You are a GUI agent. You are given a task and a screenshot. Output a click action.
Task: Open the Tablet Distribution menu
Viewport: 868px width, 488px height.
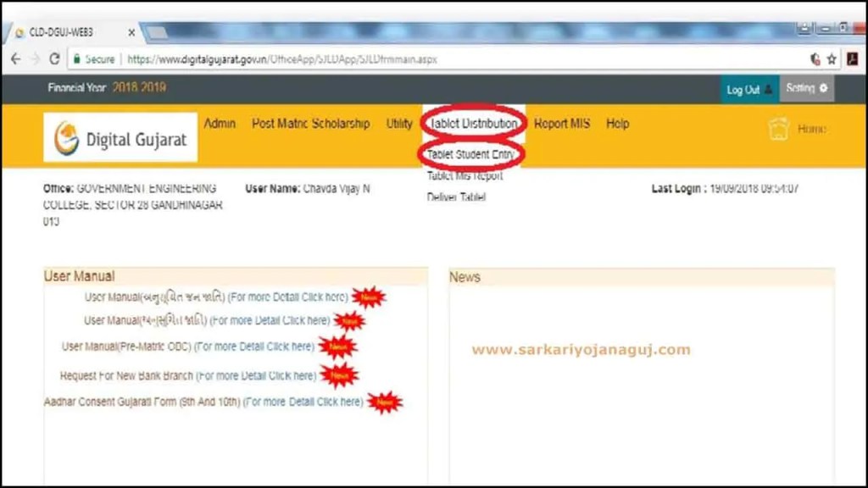(x=473, y=124)
